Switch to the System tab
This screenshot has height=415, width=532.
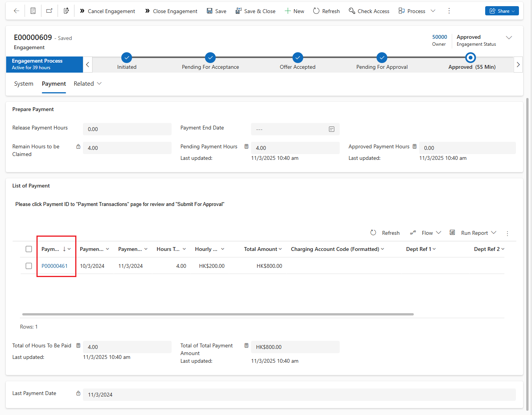pos(24,84)
